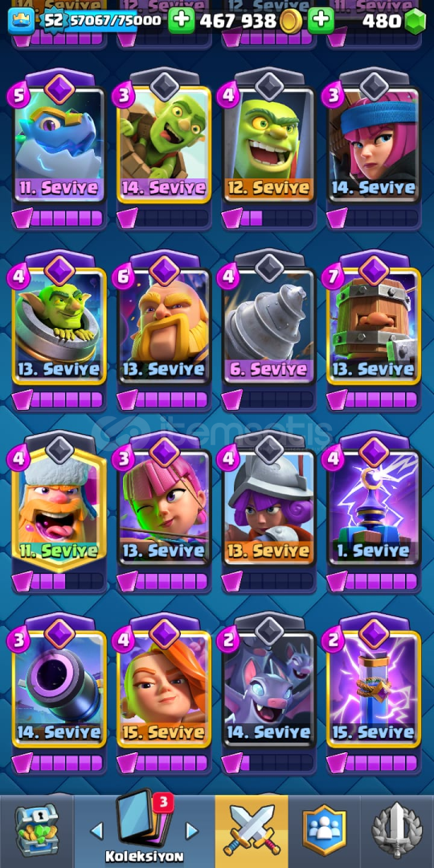Select the Goblin Barrel 13. Seviye card
This screenshot has width=434, height=868.
(x=59, y=326)
